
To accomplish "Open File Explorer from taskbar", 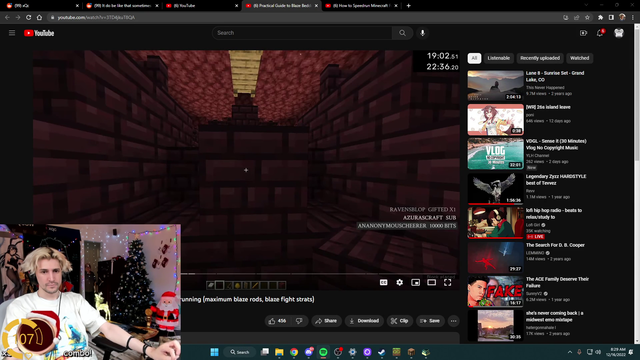I will click(x=279, y=352).
